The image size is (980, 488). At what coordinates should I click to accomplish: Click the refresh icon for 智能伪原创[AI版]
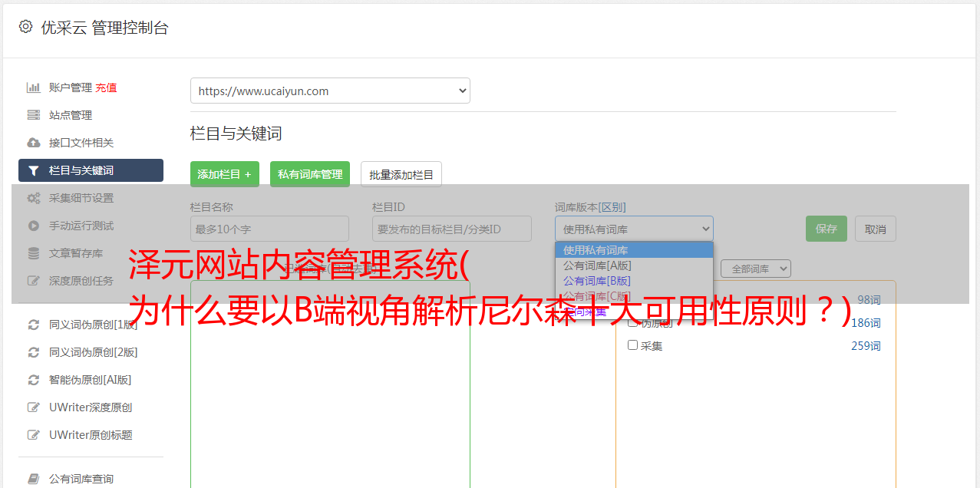[34, 380]
